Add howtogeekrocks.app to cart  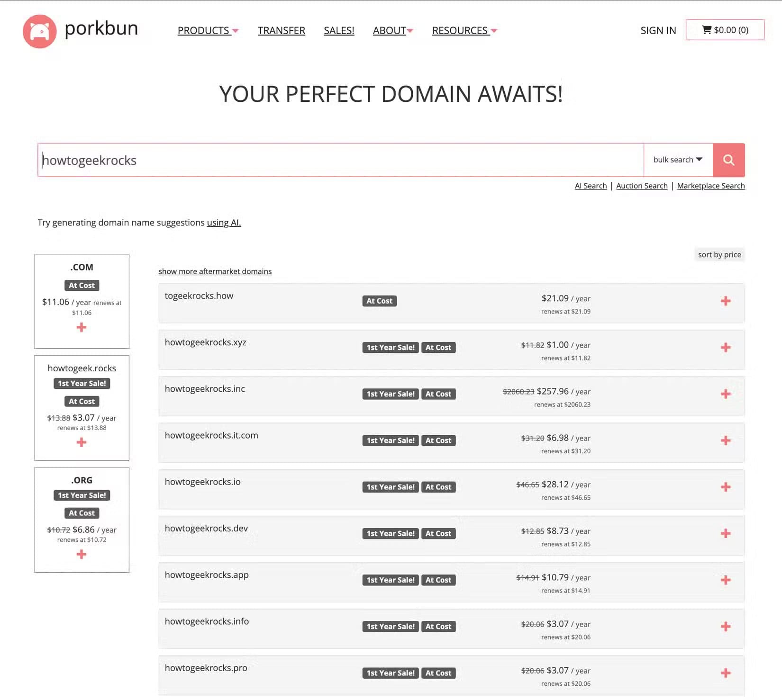point(726,580)
